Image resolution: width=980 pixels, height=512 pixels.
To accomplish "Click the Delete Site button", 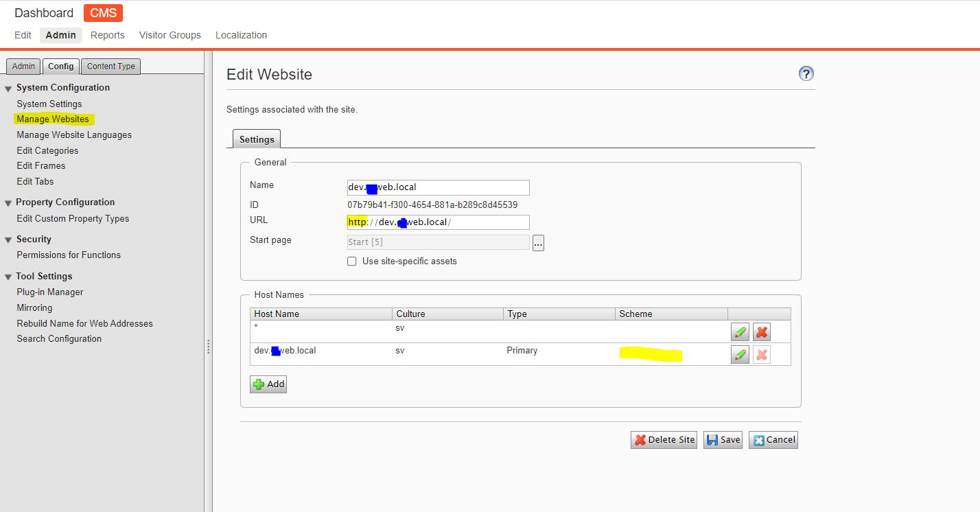I will [x=664, y=440].
